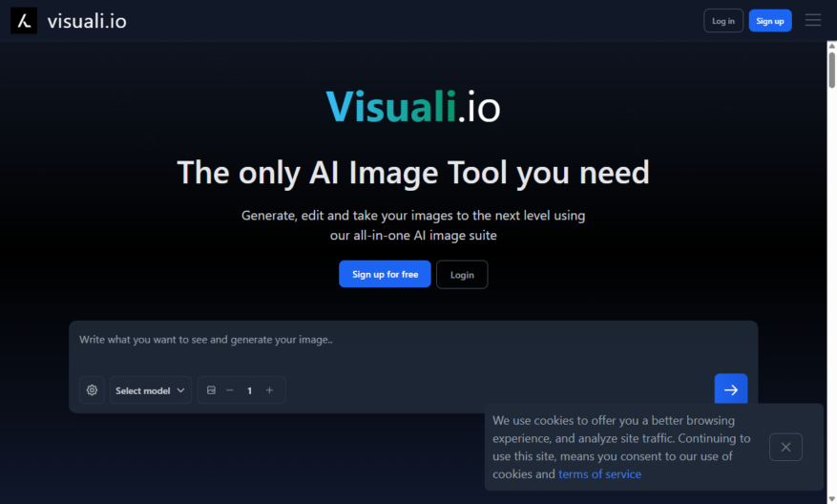Image resolution: width=837 pixels, height=504 pixels.
Task: Click the Log in button in header
Action: pos(723,21)
